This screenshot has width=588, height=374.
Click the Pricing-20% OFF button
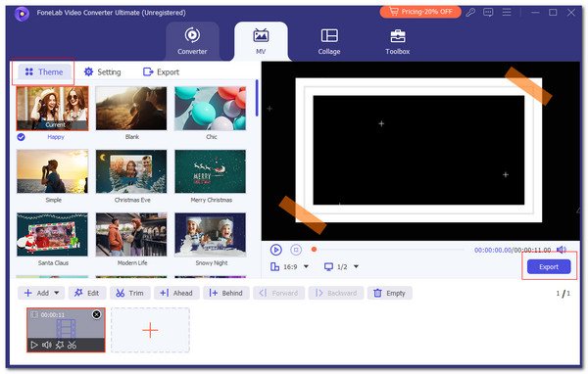point(420,12)
